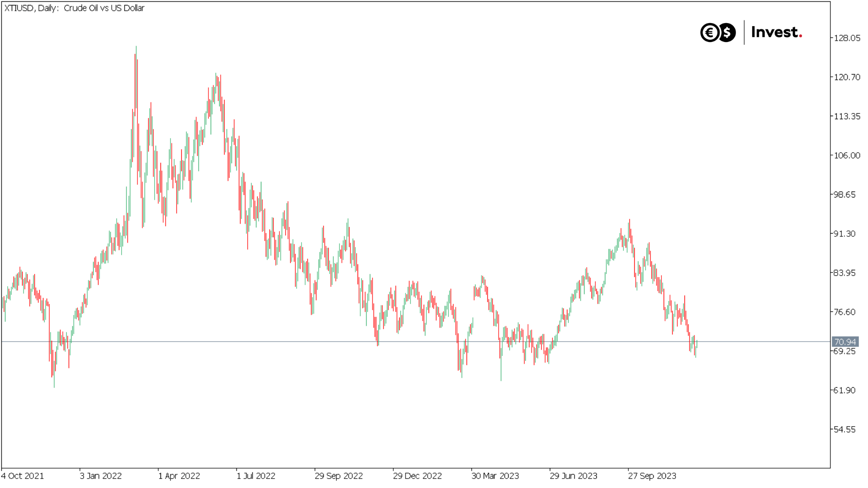Click the 98.65 price axis label
The image size is (868, 488).
tap(845, 195)
